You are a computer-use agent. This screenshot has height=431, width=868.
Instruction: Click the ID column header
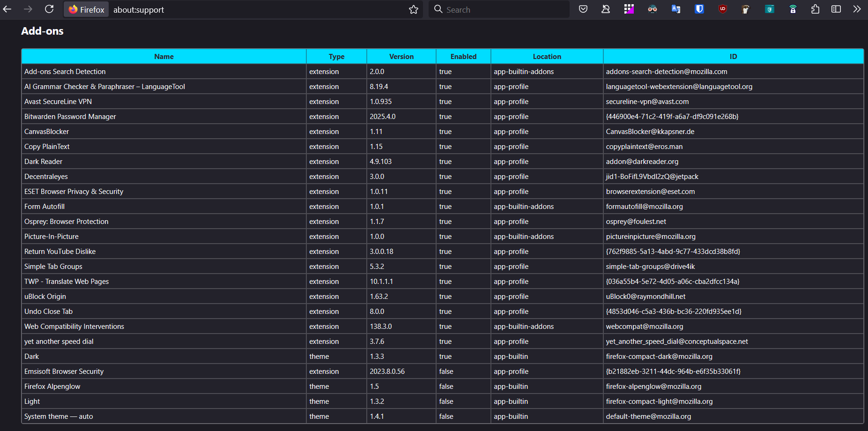(x=733, y=56)
